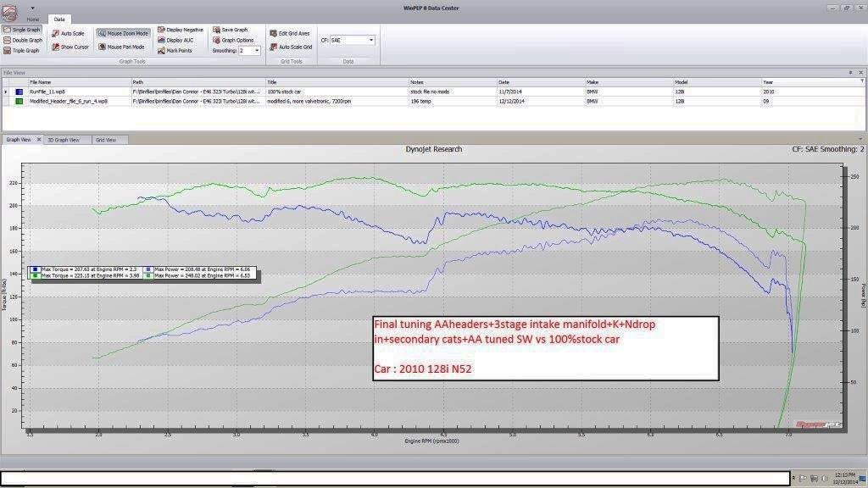
Task: Click the volume icon in system tray
Action: coord(825,479)
